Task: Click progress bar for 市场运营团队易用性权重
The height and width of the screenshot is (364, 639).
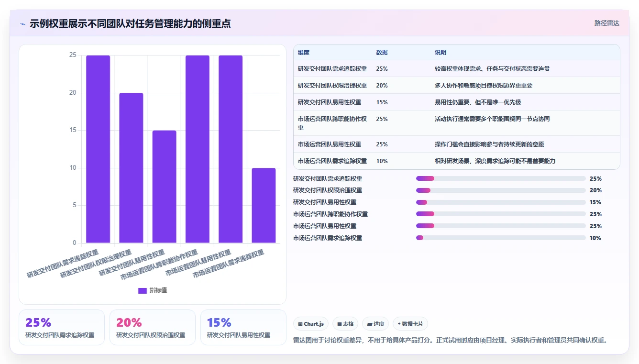Action: click(x=501, y=226)
